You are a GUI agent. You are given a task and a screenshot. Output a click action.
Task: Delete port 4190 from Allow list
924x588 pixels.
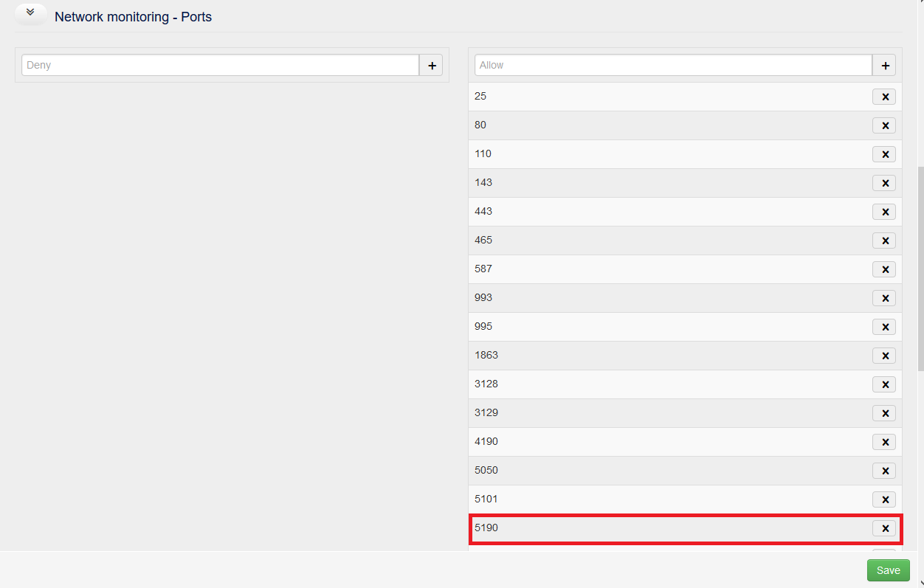pos(884,442)
